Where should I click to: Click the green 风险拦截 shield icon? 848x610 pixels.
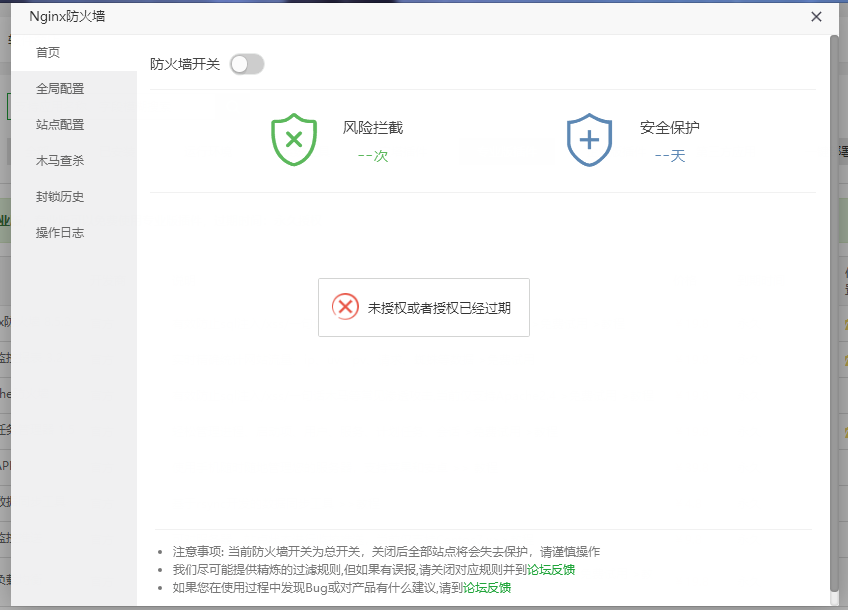(294, 140)
